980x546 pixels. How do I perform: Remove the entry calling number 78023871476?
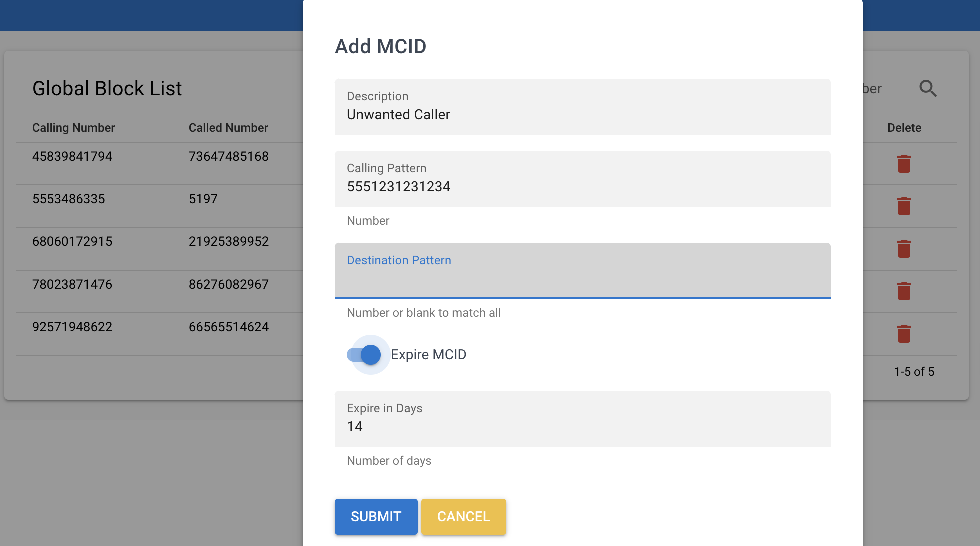(x=904, y=291)
